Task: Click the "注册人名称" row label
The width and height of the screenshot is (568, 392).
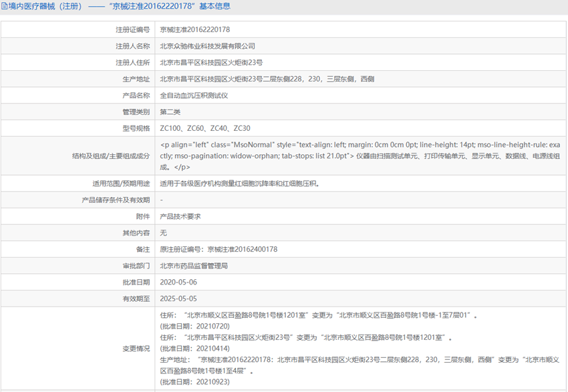Action: click(132, 46)
